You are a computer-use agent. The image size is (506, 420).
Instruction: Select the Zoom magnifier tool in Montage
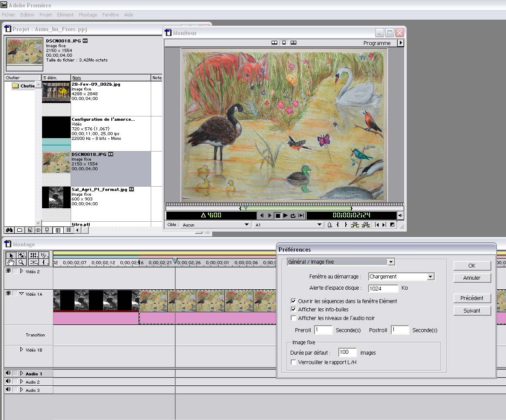point(22,262)
